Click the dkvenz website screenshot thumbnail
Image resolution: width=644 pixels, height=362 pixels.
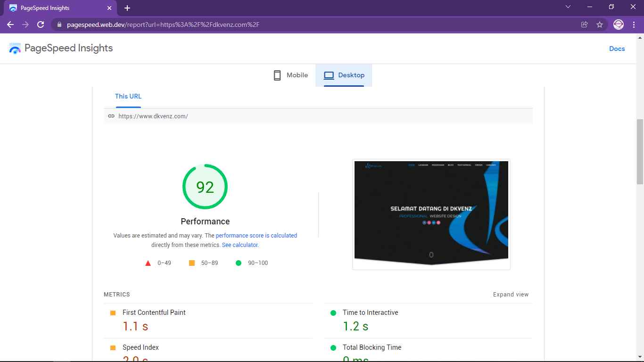click(431, 214)
